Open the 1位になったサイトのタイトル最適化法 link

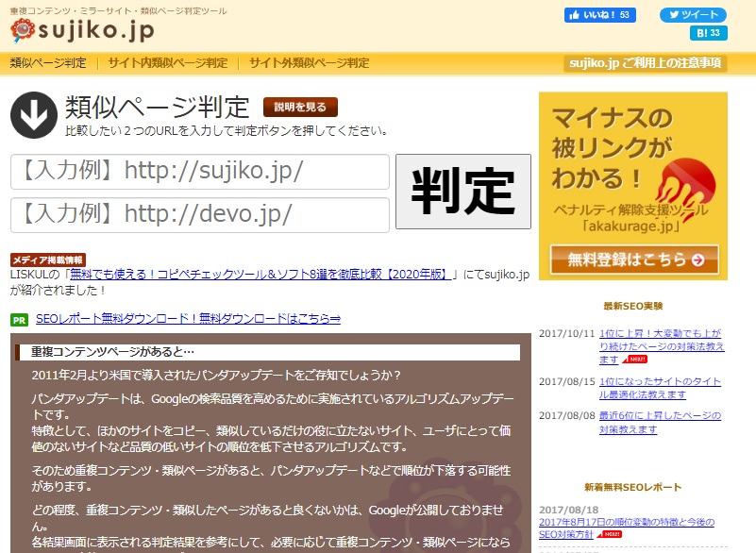click(x=660, y=388)
